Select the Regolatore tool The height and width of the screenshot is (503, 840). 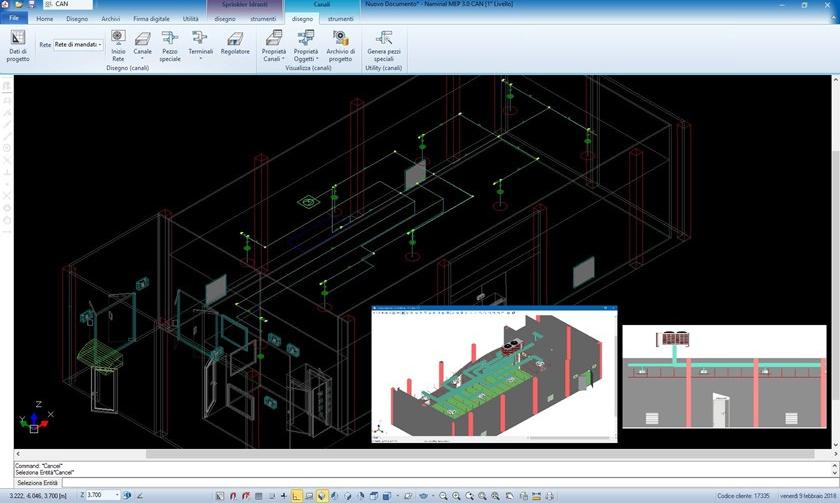coord(235,45)
